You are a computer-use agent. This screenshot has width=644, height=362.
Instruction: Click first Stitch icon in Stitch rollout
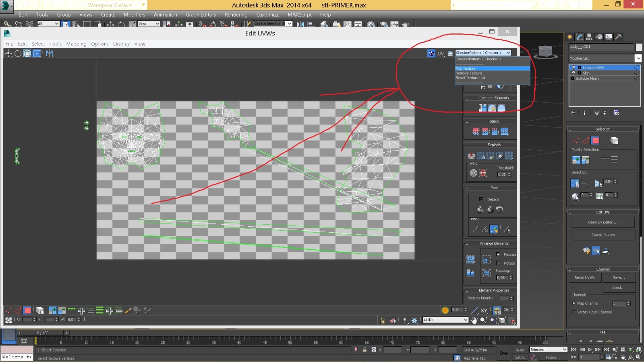tap(476, 131)
